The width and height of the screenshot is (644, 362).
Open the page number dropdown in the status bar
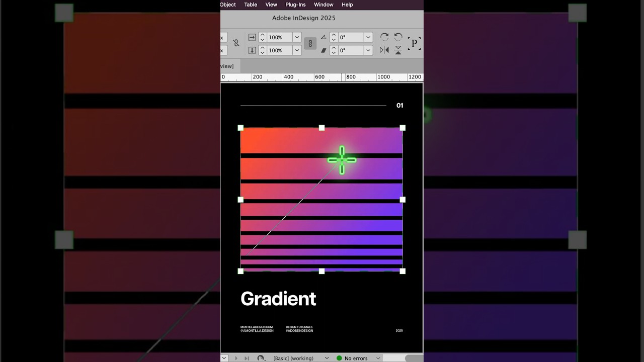pyautogui.click(x=224, y=358)
